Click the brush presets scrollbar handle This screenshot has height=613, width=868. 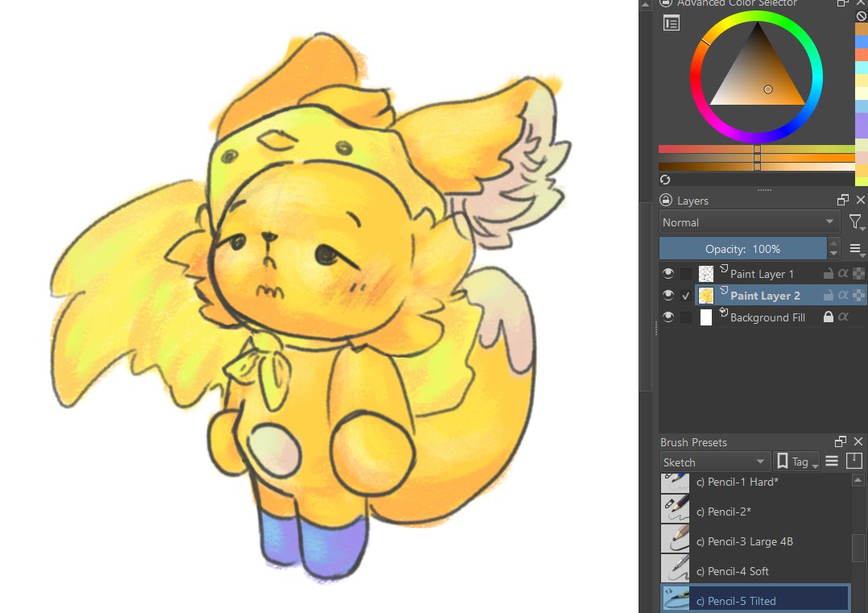pos(858,547)
